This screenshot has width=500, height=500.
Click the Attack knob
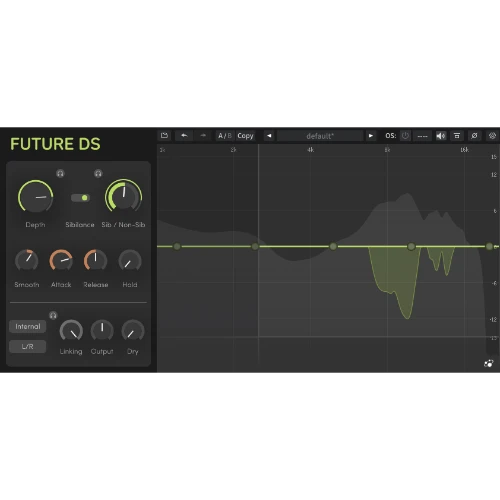[x=61, y=260]
